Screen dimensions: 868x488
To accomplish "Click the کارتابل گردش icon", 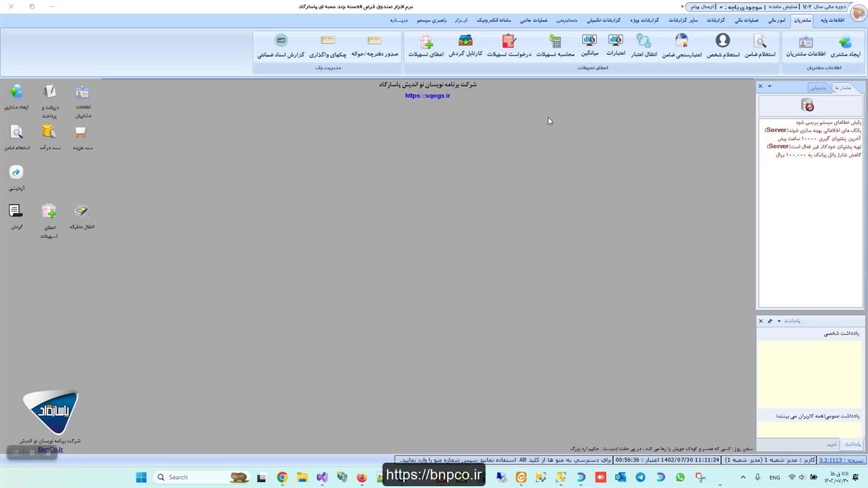I will [x=465, y=45].
